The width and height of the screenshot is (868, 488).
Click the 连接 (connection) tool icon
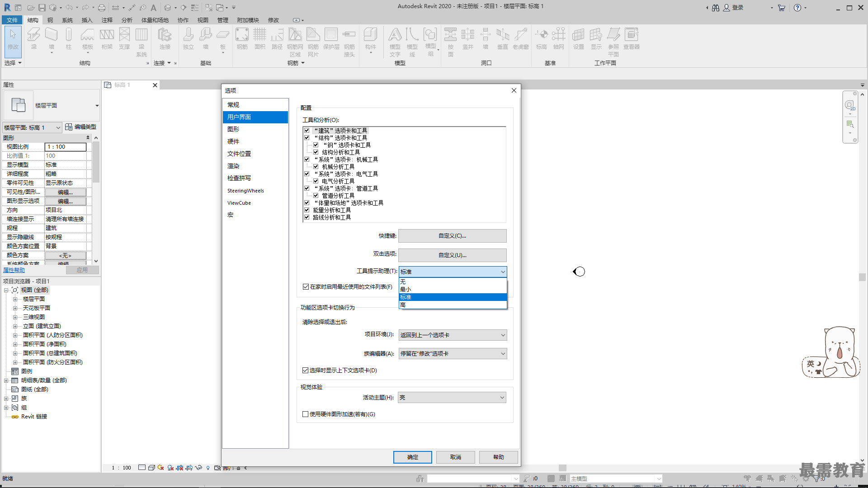[x=165, y=38]
